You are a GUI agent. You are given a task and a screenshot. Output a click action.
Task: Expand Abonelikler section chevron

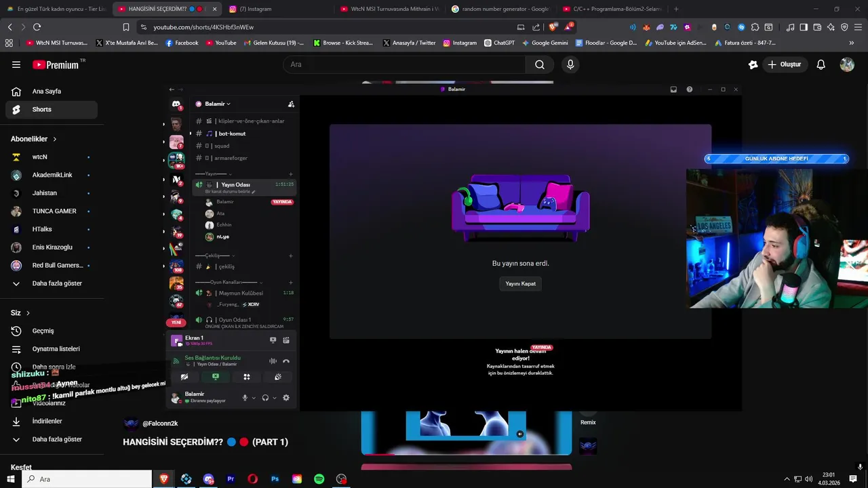[55, 139]
